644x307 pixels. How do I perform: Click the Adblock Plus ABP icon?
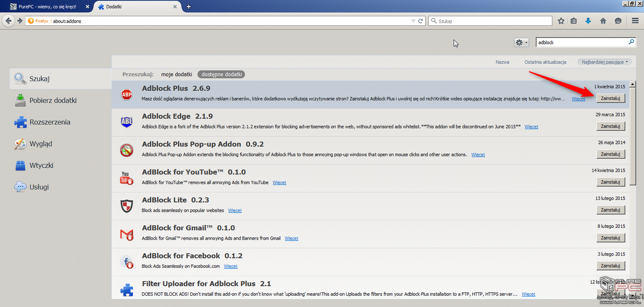pyautogui.click(x=126, y=94)
